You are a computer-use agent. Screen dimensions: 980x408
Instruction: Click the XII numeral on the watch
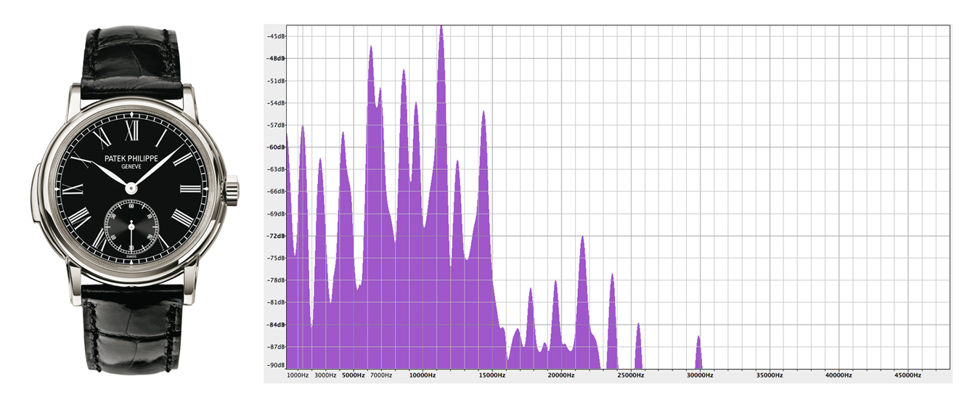pyautogui.click(x=131, y=131)
